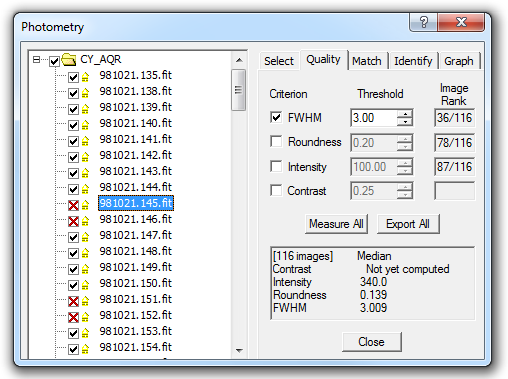Viewport: 508px width, 379px height.
Task: Click the image icon beside 981021.143.fit
Action: coord(85,173)
